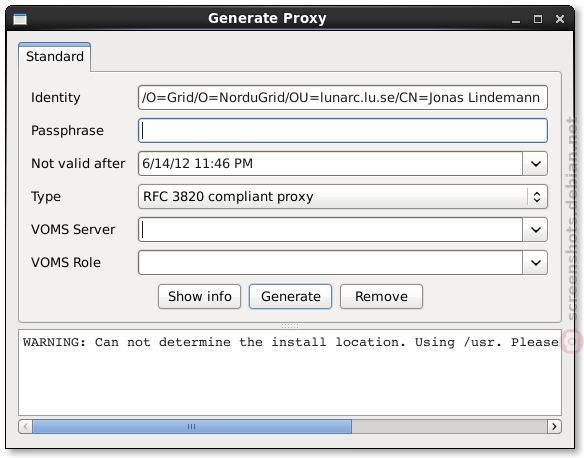
Task: Close the Generate Proxy window
Action: click(x=560, y=19)
